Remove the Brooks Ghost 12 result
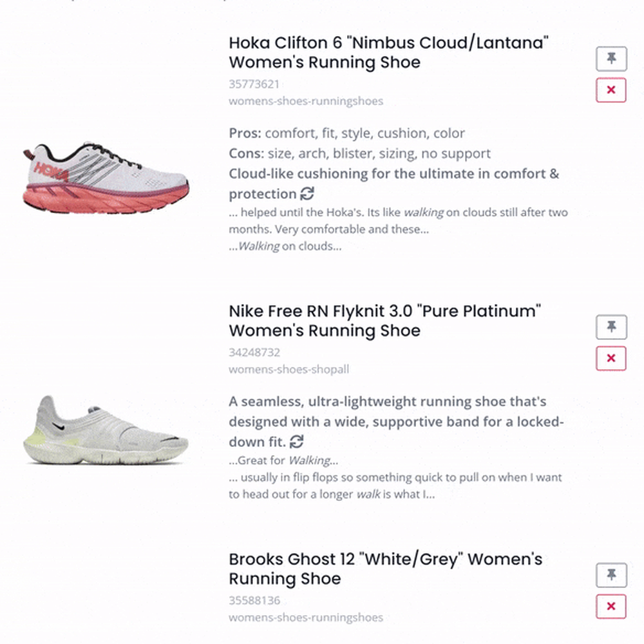Image resolution: width=644 pixels, height=644 pixels. click(x=611, y=606)
